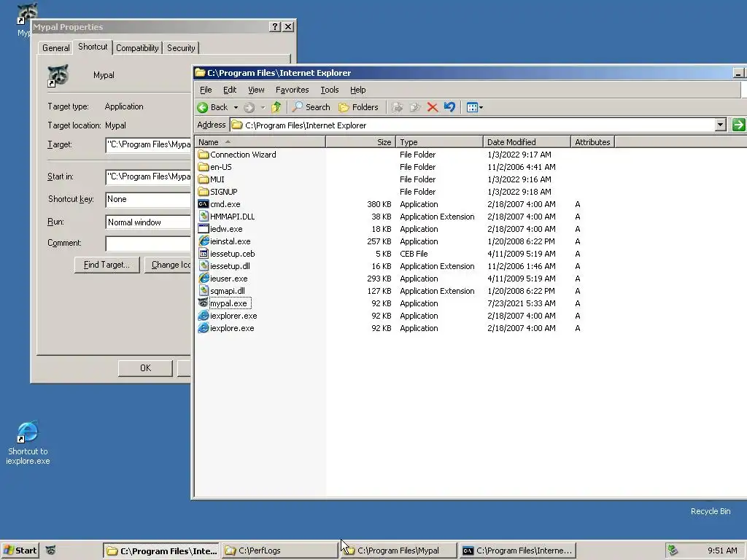
Task: Sort by the Size column header
Action: tap(360, 142)
